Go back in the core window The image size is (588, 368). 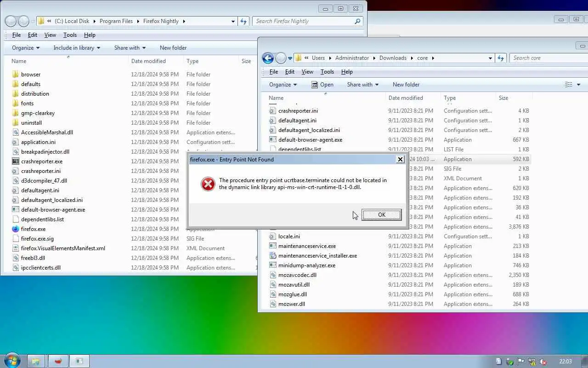click(x=268, y=58)
